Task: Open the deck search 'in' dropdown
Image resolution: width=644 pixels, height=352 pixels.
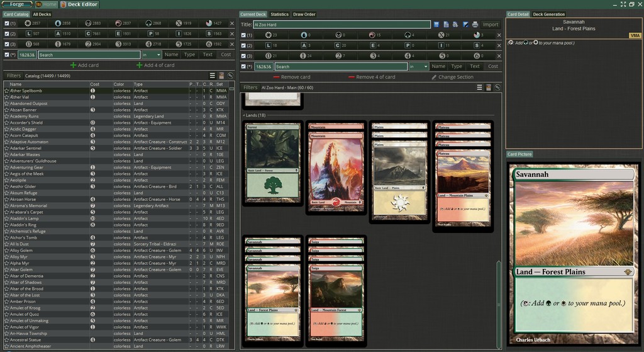Action: pyautogui.click(x=419, y=66)
